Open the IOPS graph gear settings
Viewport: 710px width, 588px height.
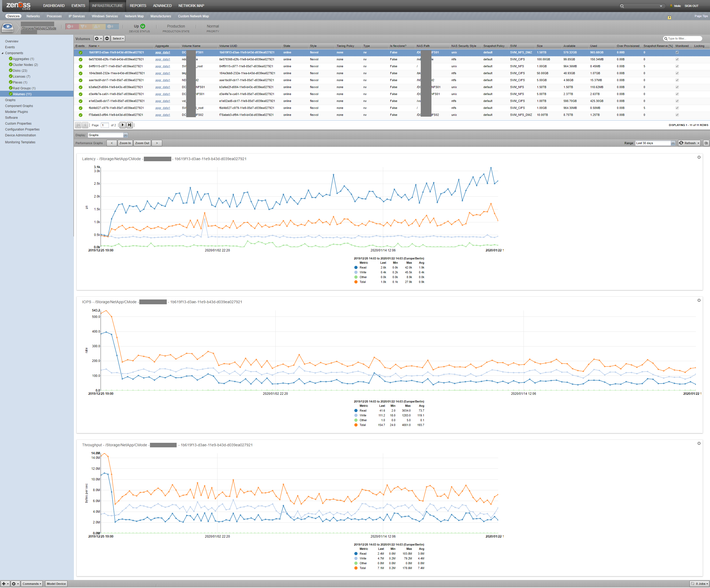[x=699, y=300]
